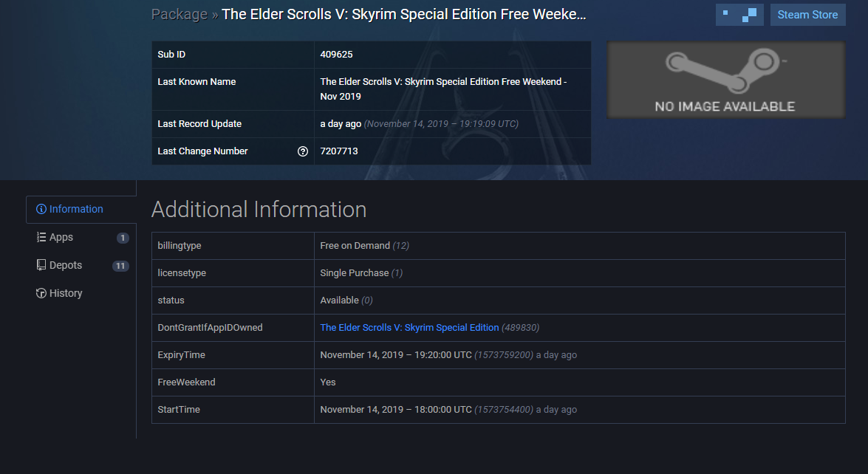Select the Sub ID value 409625
The height and width of the screenshot is (474, 868).
click(337, 54)
